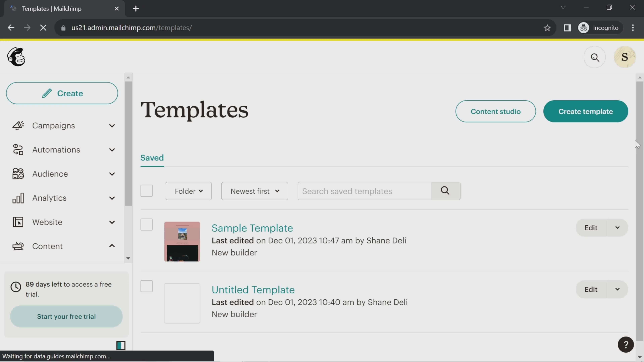Click the Mailchimp monkey logo icon
The width and height of the screenshot is (644, 362).
click(x=16, y=57)
